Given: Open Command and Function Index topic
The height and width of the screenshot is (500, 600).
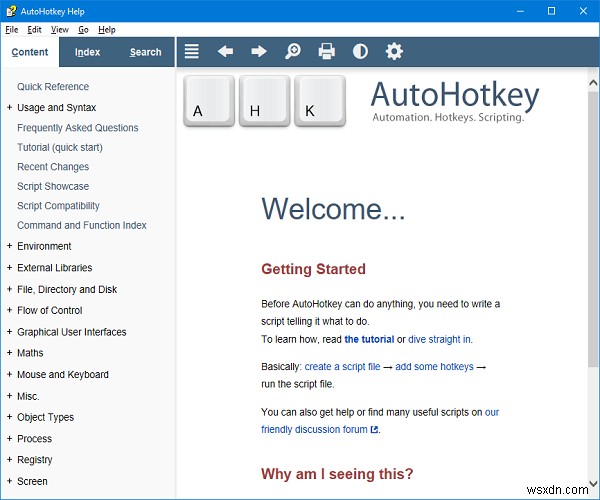Looking at the screenshot, I should [x=82, y=225].
